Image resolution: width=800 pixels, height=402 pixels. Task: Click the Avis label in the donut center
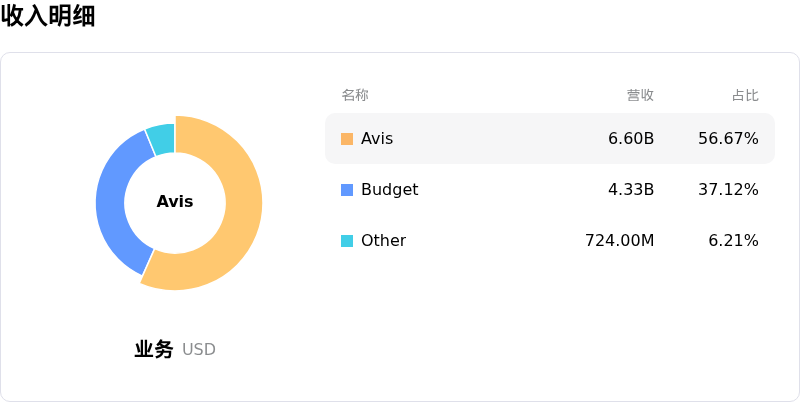(175, 202)
